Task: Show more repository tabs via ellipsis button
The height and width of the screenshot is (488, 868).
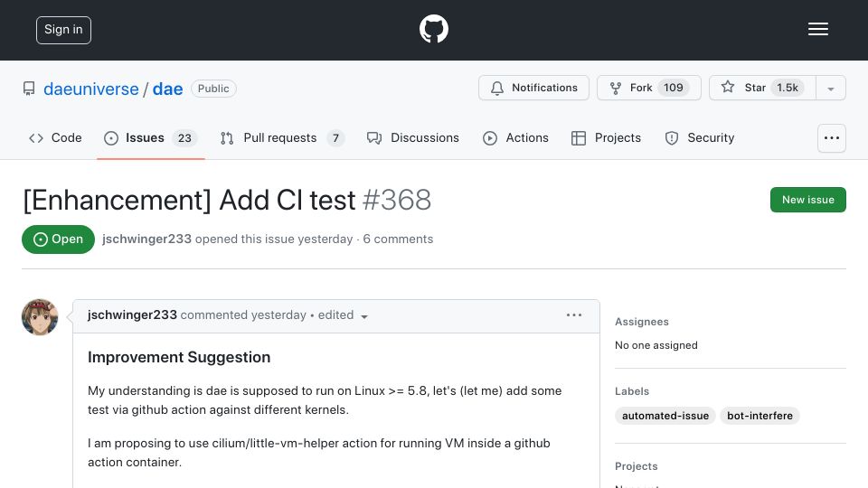Action: click(832, 138)
